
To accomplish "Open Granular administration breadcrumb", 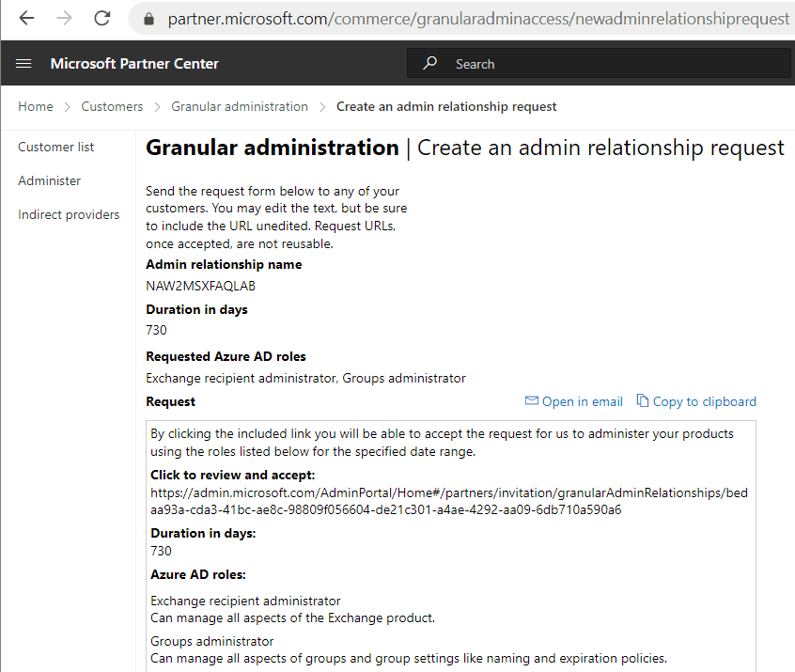I will (x=240, y=106).
